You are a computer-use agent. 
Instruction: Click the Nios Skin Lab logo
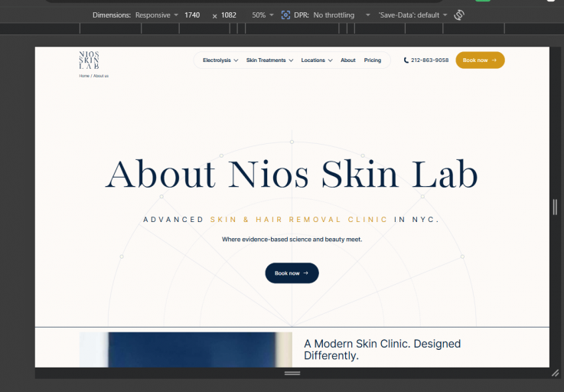pyautogui.click(x=89, y=60)
